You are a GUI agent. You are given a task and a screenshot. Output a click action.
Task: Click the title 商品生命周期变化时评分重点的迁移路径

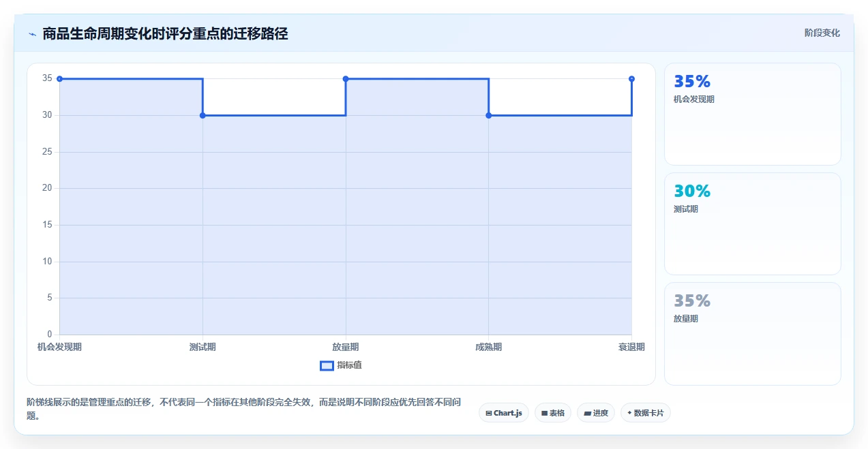(165, 33)
